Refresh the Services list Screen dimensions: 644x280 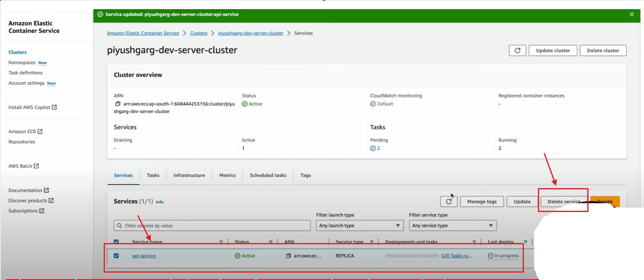pos(449,202)
